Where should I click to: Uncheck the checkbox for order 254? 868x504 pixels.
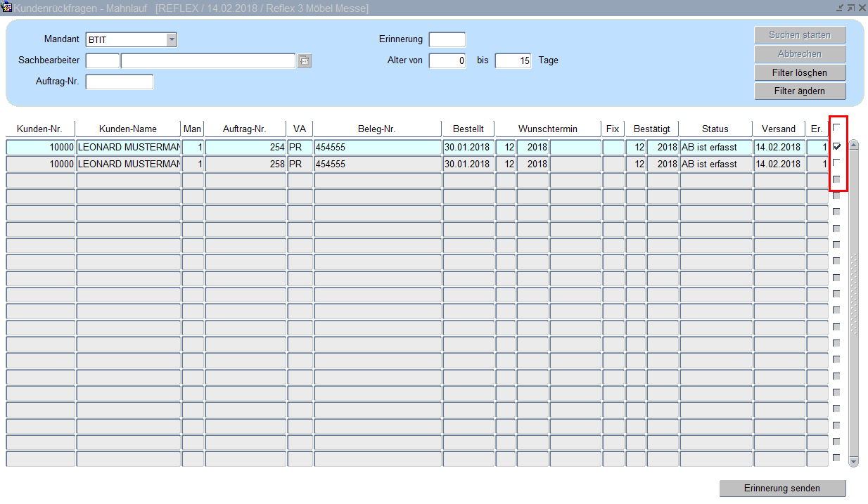tap(836, 147)
